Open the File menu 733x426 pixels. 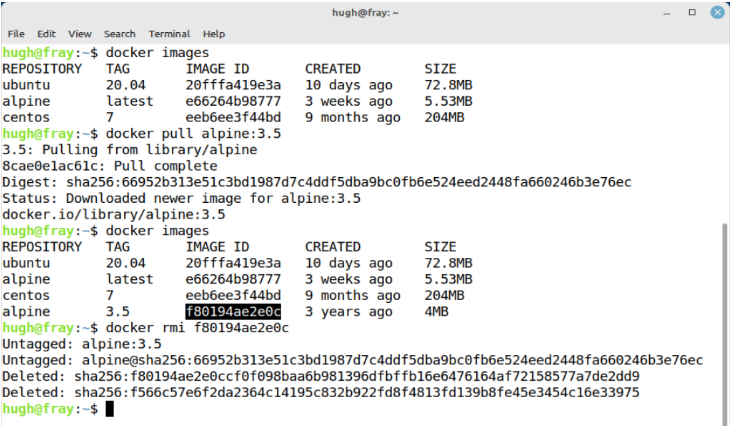16,34
